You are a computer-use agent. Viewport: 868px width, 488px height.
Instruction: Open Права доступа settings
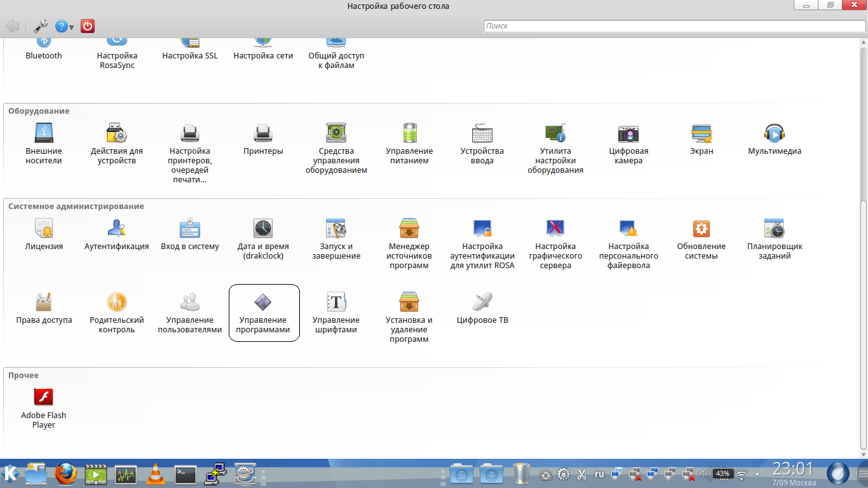tap(44, 308)
